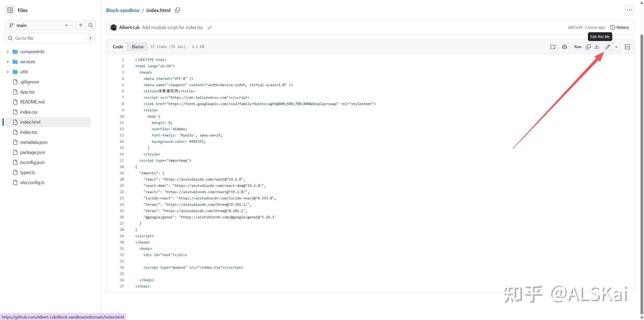
Task: Switch to the Blame tab
Action: [137, 47]
